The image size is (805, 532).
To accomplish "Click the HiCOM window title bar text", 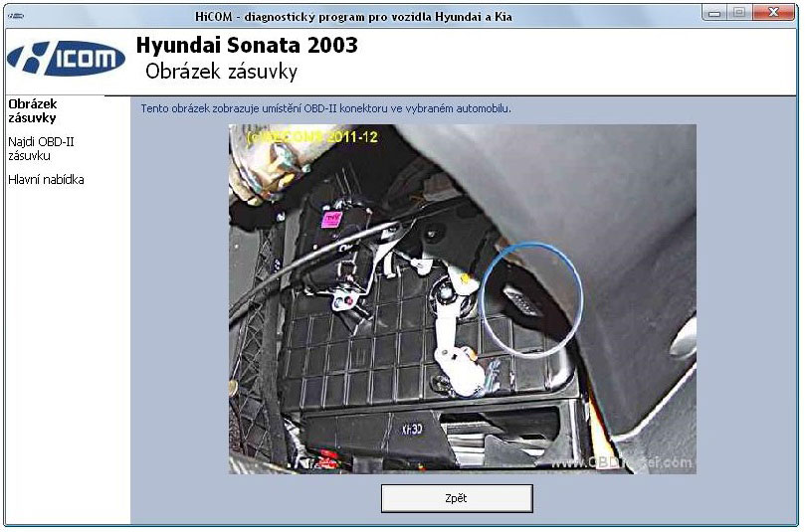I will pyautogui.click(x=355, y=17).
